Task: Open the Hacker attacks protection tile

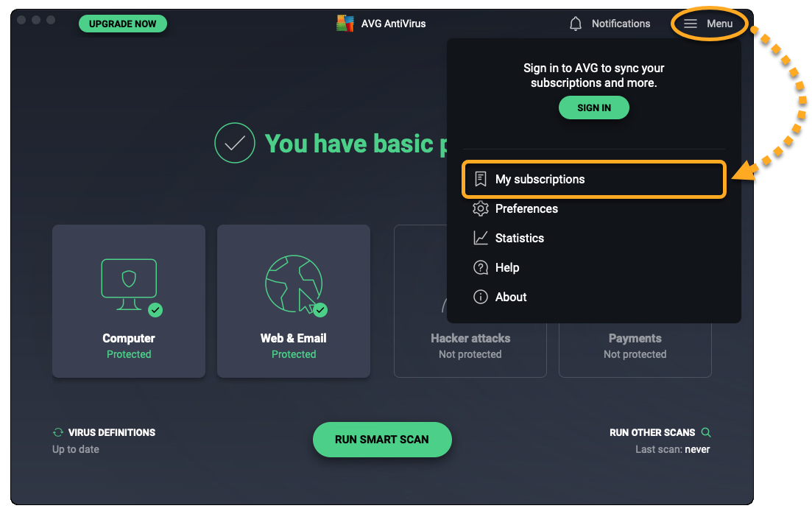Action: coord(470,352)
